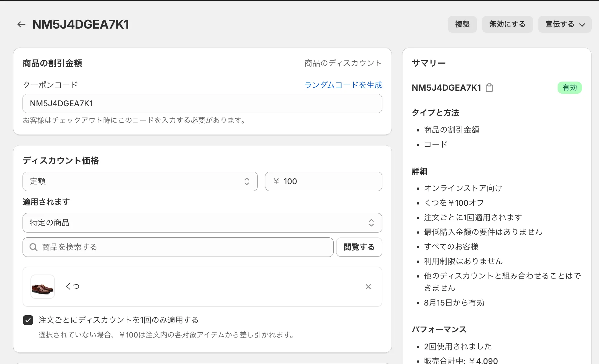Click the 定額 select stepper arrows
This screenshot has width=599, height=364.
pyautogui.click(x=247, y=181)
